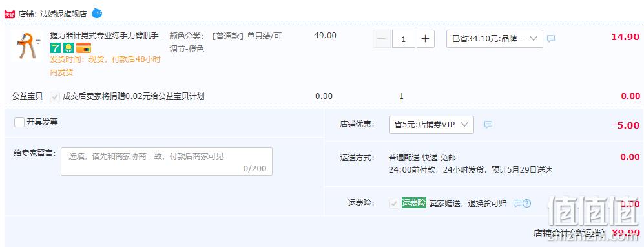This screenshot has width=644, height=247.
Task: Click the 预计5月29日送达 delivery estimate line
Action: (471, 170)
